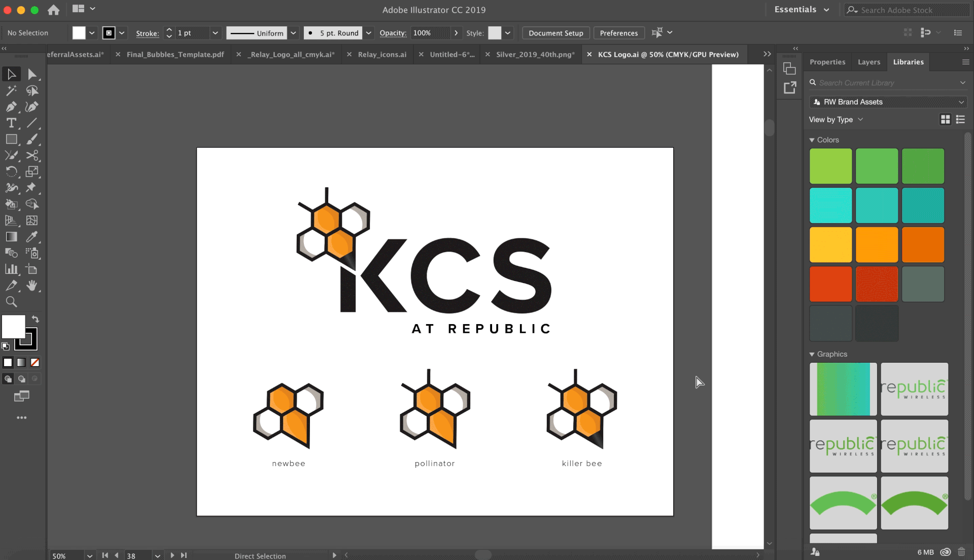
Task: Select the Direct Selection tool
Action: pyautogui.click(x=32, y=74)
